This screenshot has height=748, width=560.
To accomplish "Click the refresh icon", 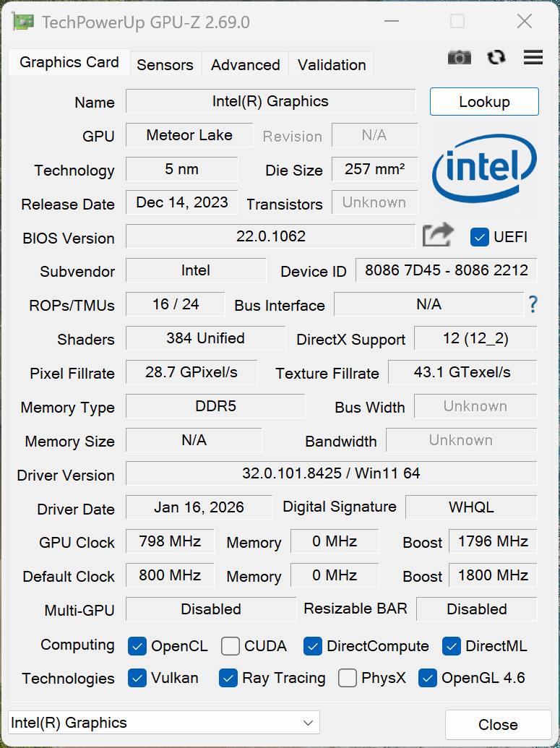I will (x=496, y=58).
